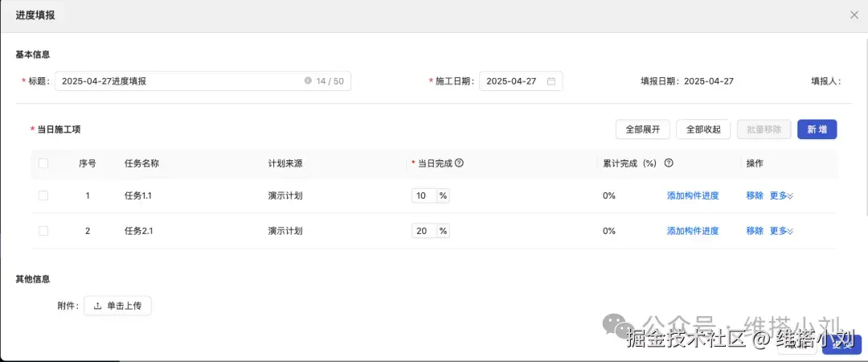The width and height of the screenshot is (868, 362).
Task: Click the 当日完成 percent input for 任务2.1
Action: tap(423, 231)
